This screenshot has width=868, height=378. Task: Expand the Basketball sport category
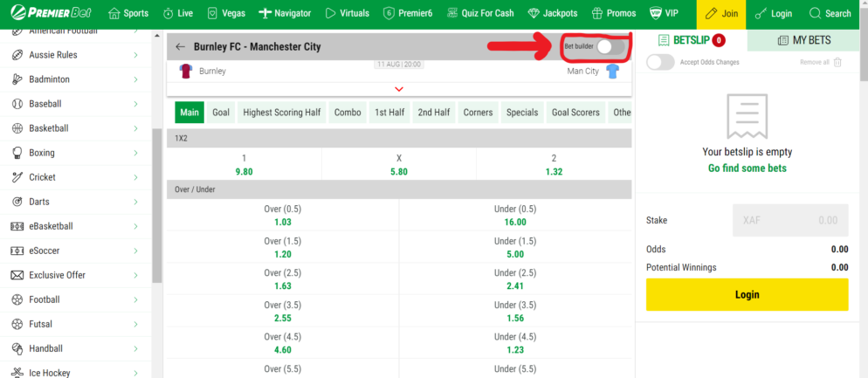coord(135,128)
